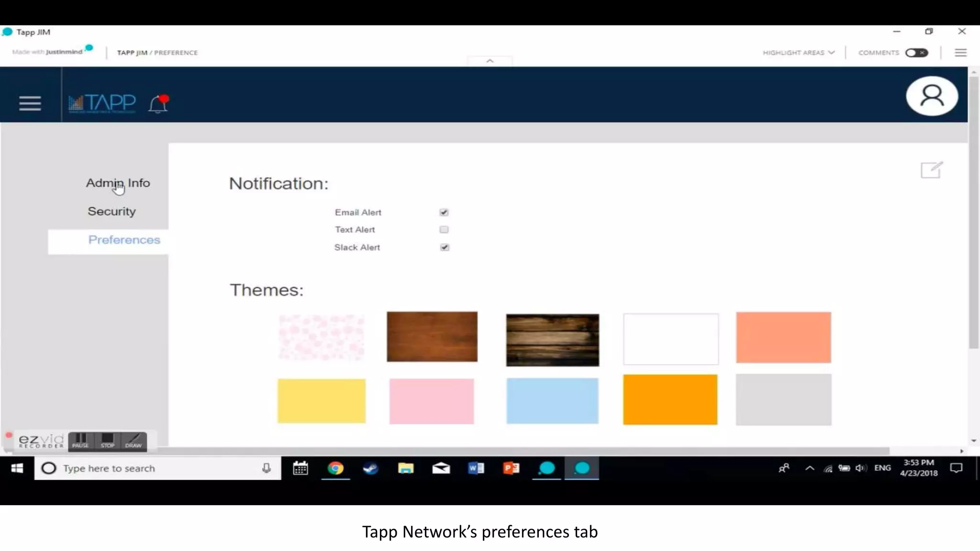The image size is (980, 551).
Task: Collapse the top bar with chevron
Action: click(x=490, y=61)
